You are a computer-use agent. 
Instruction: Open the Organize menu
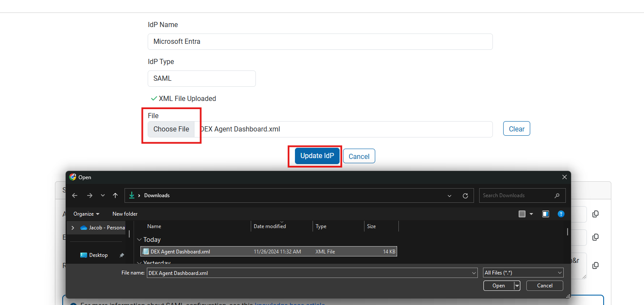click(86, 214)
